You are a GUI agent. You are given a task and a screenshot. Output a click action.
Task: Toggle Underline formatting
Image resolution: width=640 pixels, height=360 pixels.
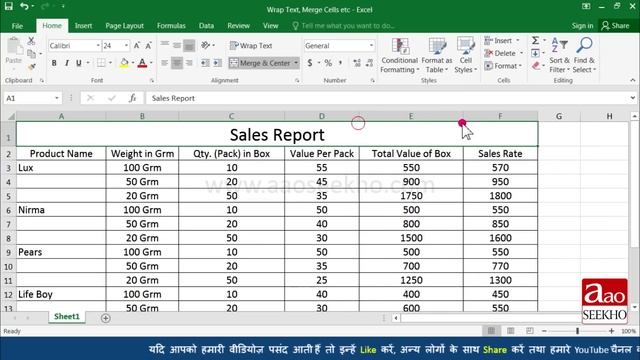[x=79, y=63]
